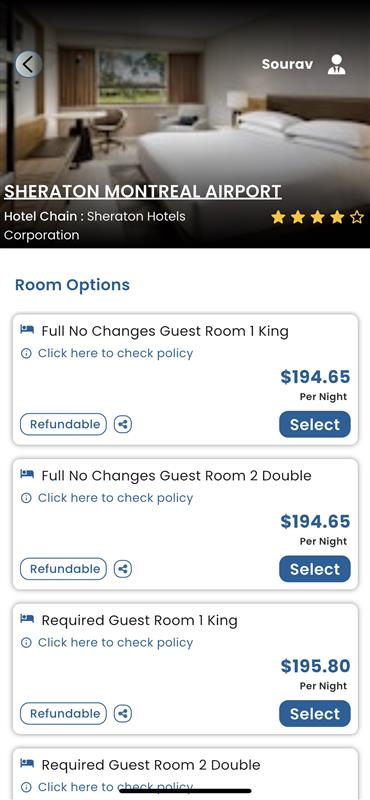Open the Sheraton Montreal Airport hotel title

(x=143, y=191)
